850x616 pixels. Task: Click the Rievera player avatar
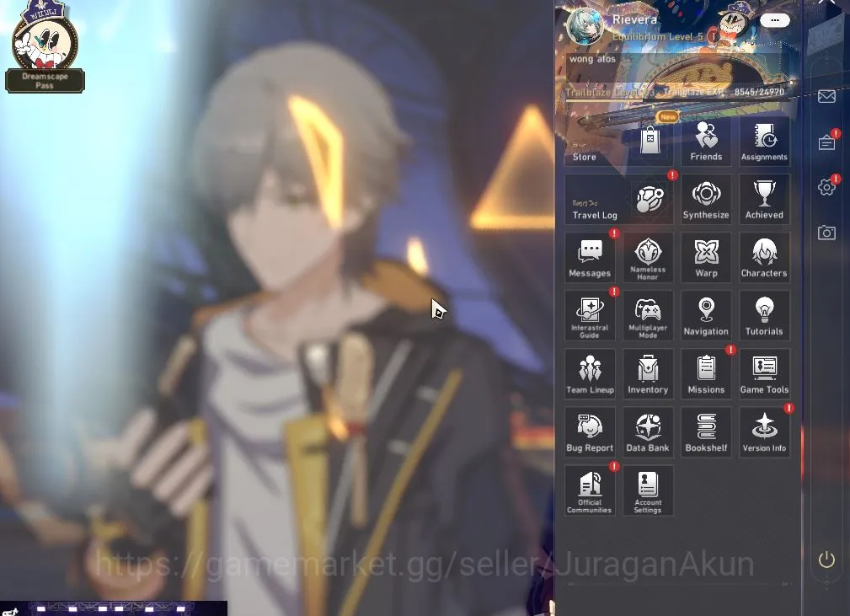point(585,25)
